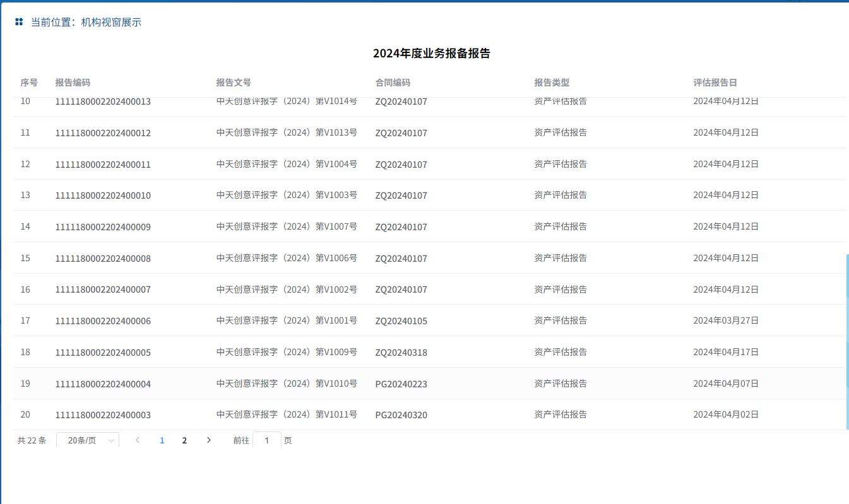Click the 报告编码 column header
The width and height of the screenshot is (849, 504).
pos(73,83)
